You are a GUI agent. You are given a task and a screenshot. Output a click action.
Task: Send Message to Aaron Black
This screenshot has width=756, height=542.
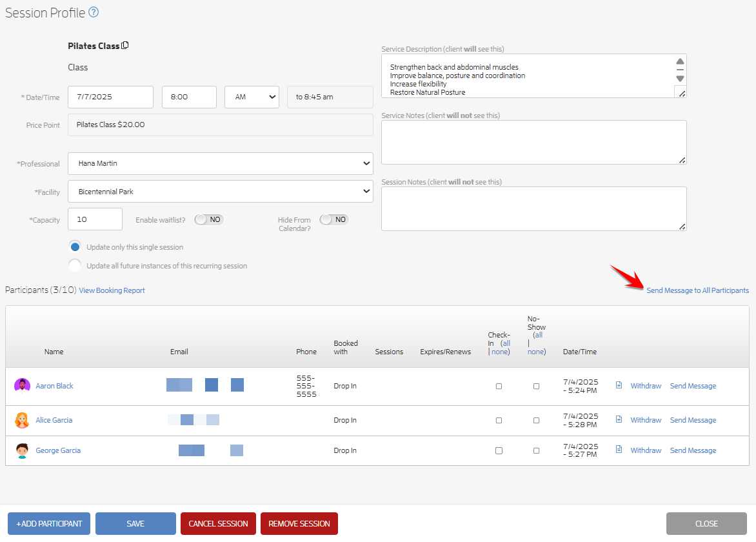tap(693, 386)
